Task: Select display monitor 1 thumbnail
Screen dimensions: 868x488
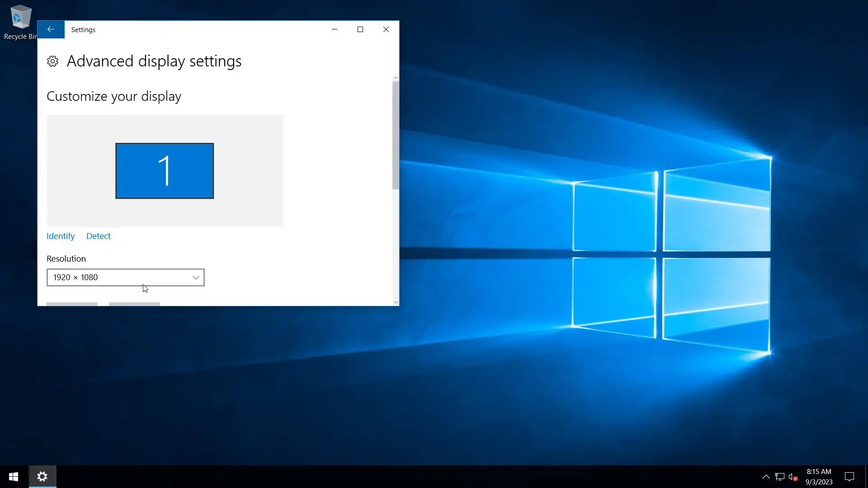Action: click(x=165, y=171)
